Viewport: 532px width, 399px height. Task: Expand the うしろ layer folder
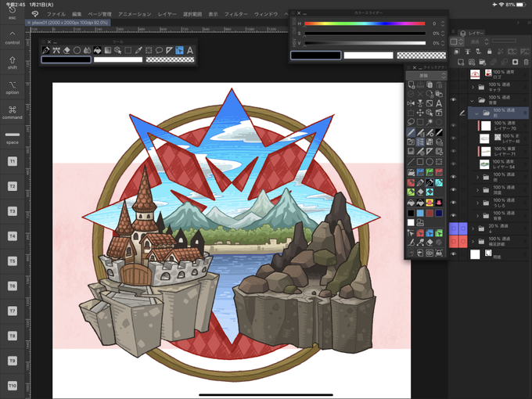(477, 203)
